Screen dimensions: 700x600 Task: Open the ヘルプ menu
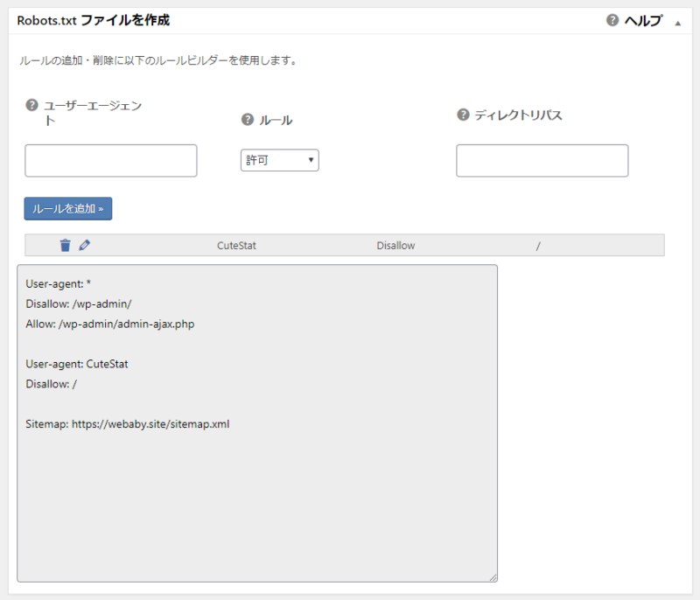click(x=642, y=18)
